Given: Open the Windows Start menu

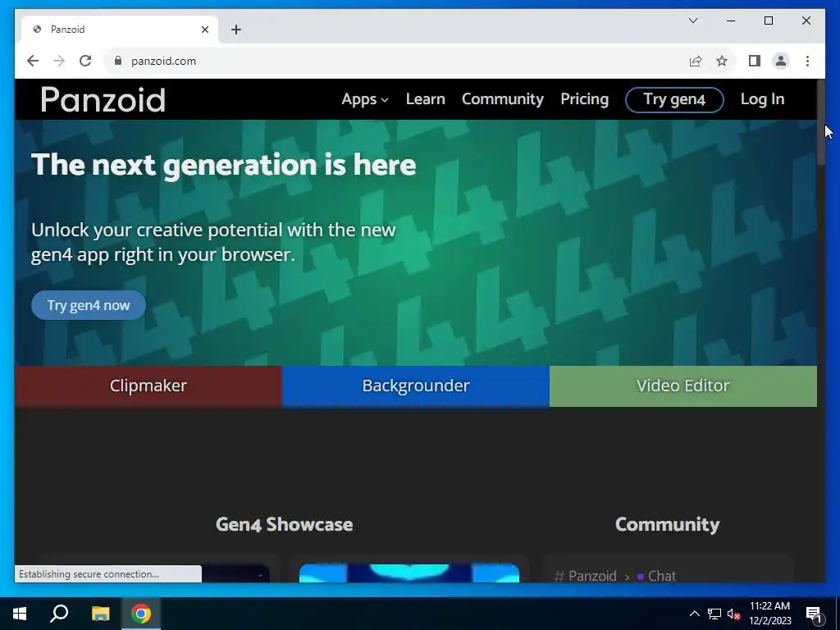Looking at the screenshot, I should coord(20,614).
